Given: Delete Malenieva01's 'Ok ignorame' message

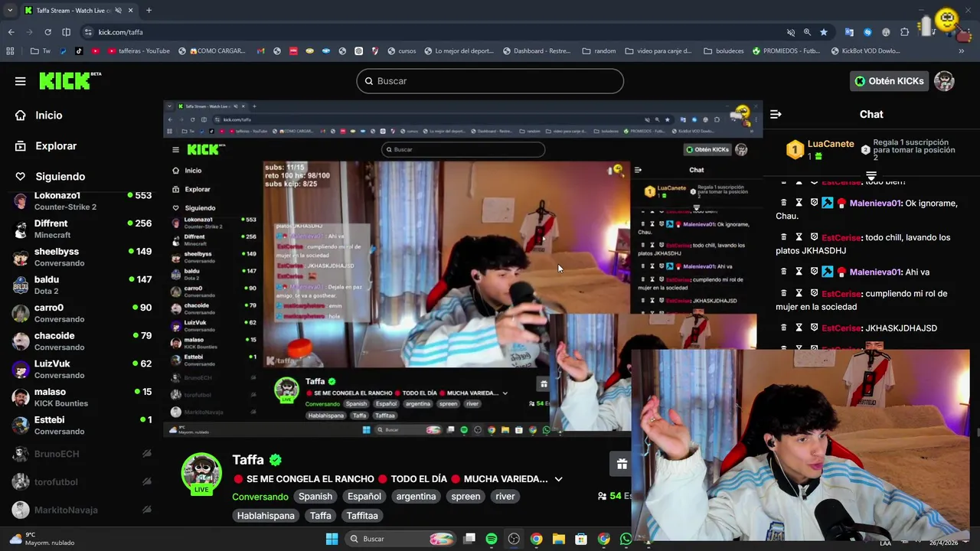Looking at the screenshot, I should click(x=784, y=203).
